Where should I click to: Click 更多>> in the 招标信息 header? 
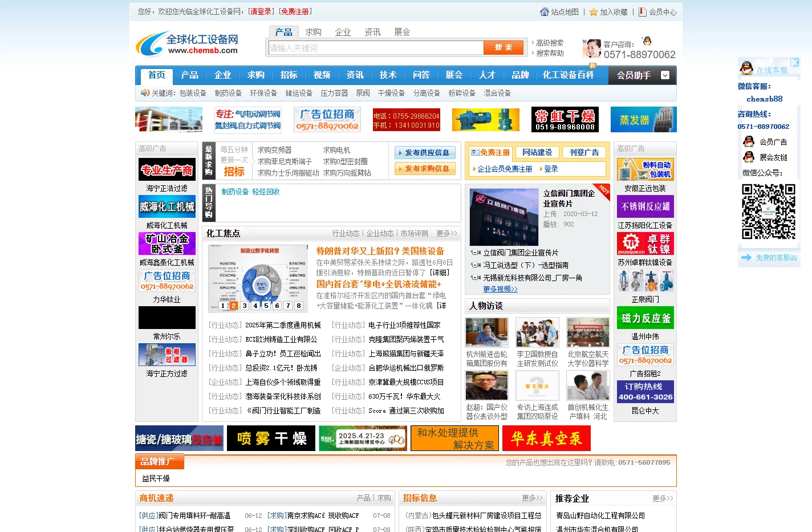(x=532, y=498)
